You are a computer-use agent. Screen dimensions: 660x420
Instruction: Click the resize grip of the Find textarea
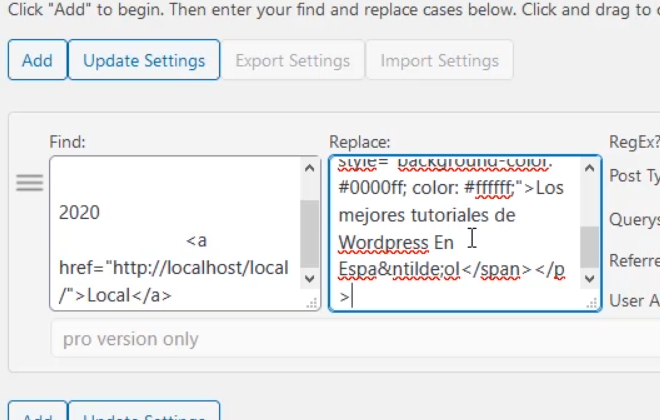point(311,301)
